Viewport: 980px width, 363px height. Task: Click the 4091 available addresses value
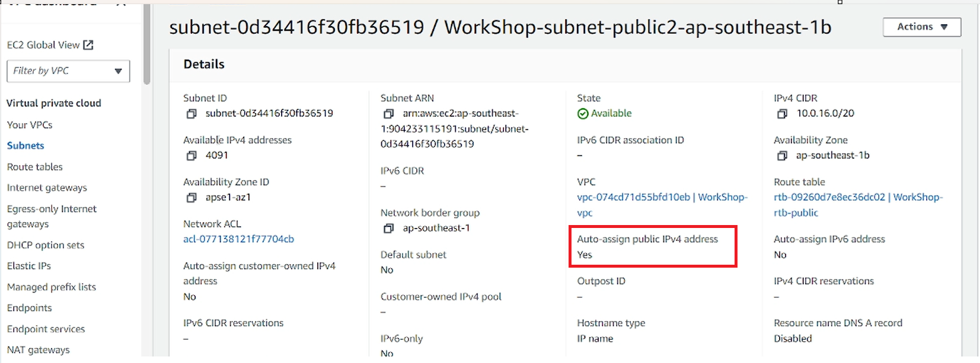tap(217, 155)
